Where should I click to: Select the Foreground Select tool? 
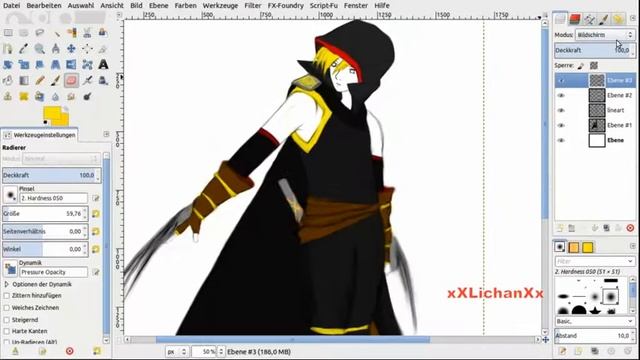tap(103, 32)
